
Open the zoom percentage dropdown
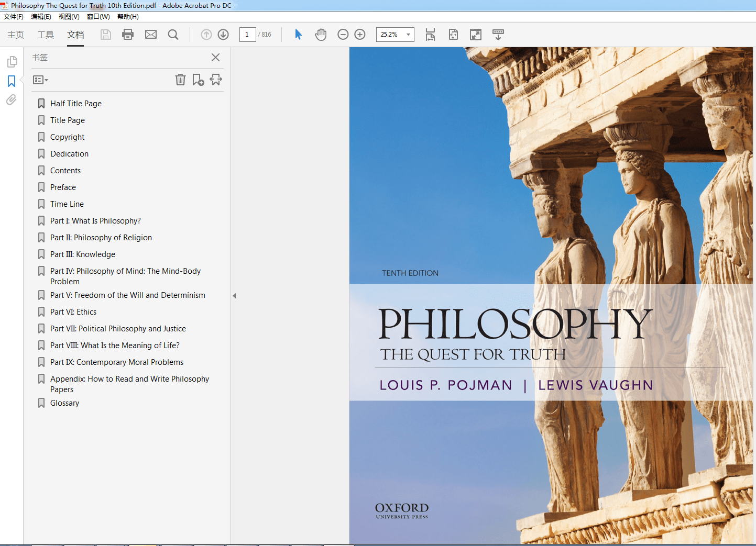(x=408, y=34)
